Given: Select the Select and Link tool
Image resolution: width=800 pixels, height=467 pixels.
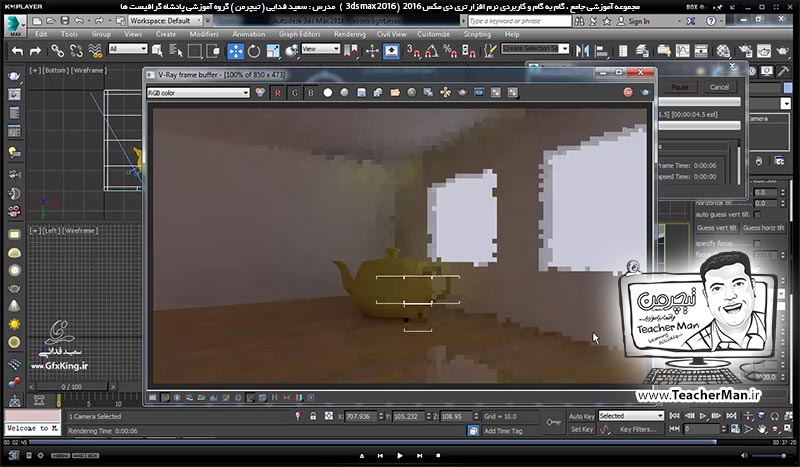Looking at the screenshot, I should 57,51.
